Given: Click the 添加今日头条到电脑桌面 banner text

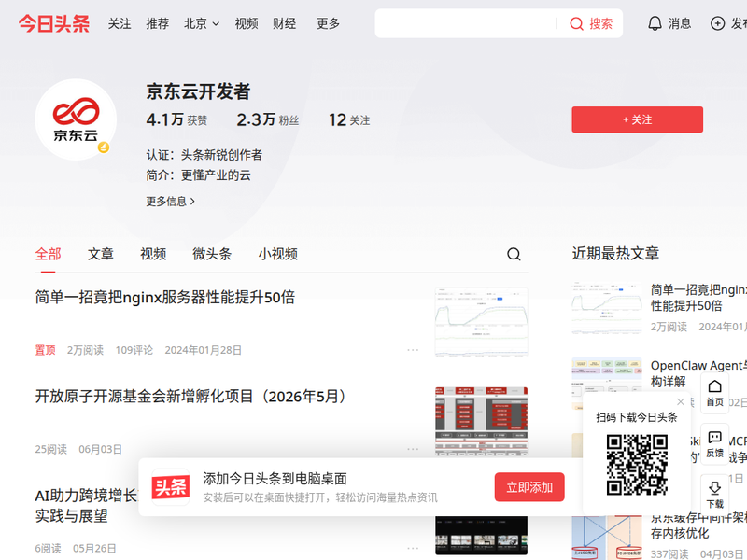Looking at the screenshot, I should point(275,479).
